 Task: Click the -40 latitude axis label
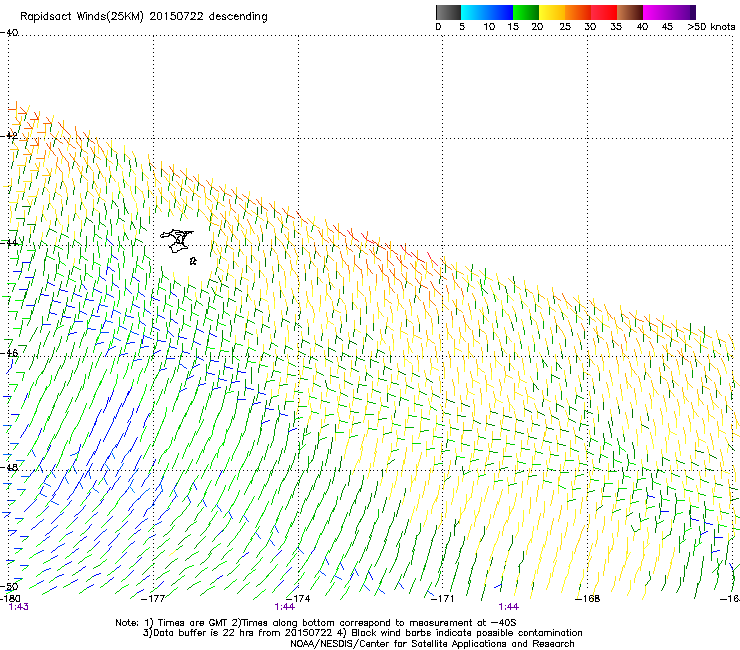[9, 33]
